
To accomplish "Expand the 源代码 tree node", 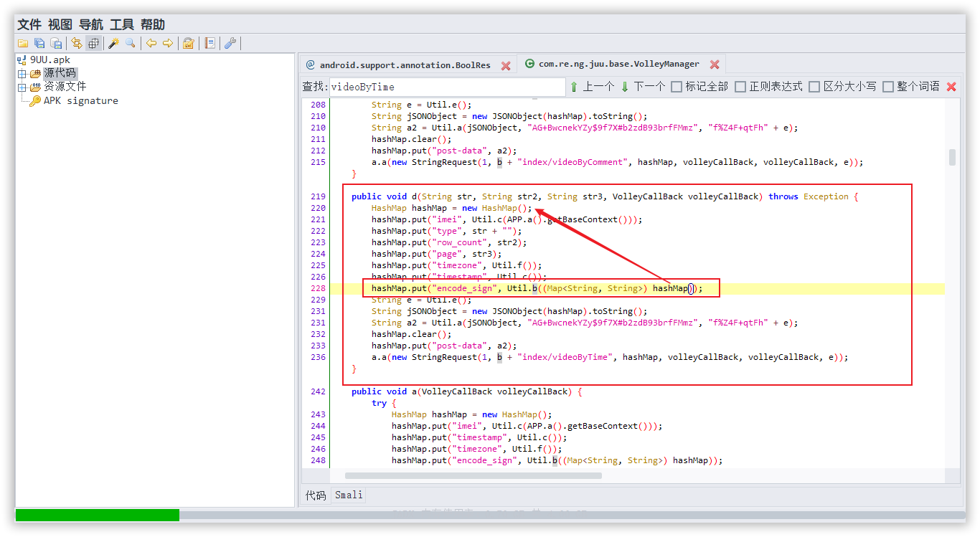I will tap(22, 74).
